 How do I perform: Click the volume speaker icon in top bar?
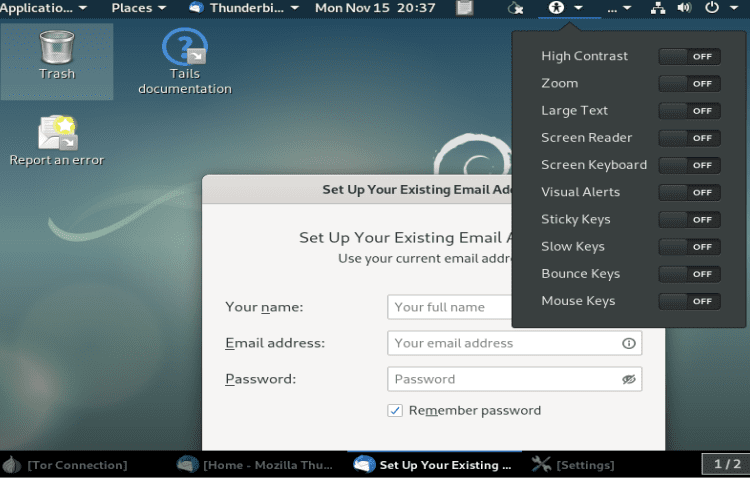(x=684, y=8)
